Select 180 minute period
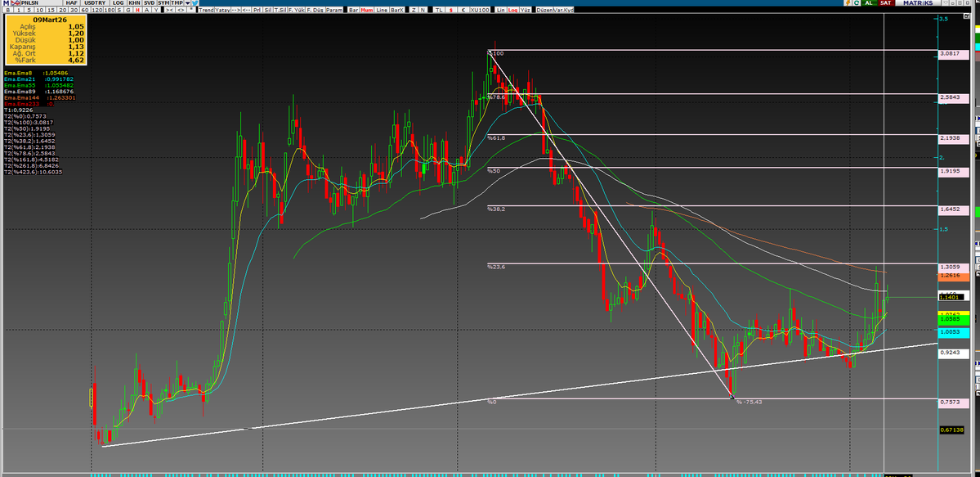980x477 pixels. coord(110,10)
